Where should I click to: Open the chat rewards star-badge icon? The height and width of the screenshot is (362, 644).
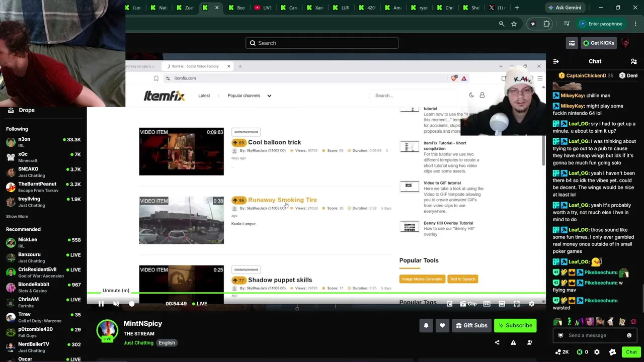(612, 352)
